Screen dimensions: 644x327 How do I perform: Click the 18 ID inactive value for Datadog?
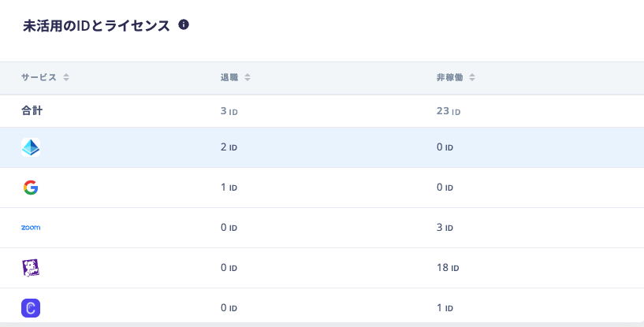[x=448, y=268]
